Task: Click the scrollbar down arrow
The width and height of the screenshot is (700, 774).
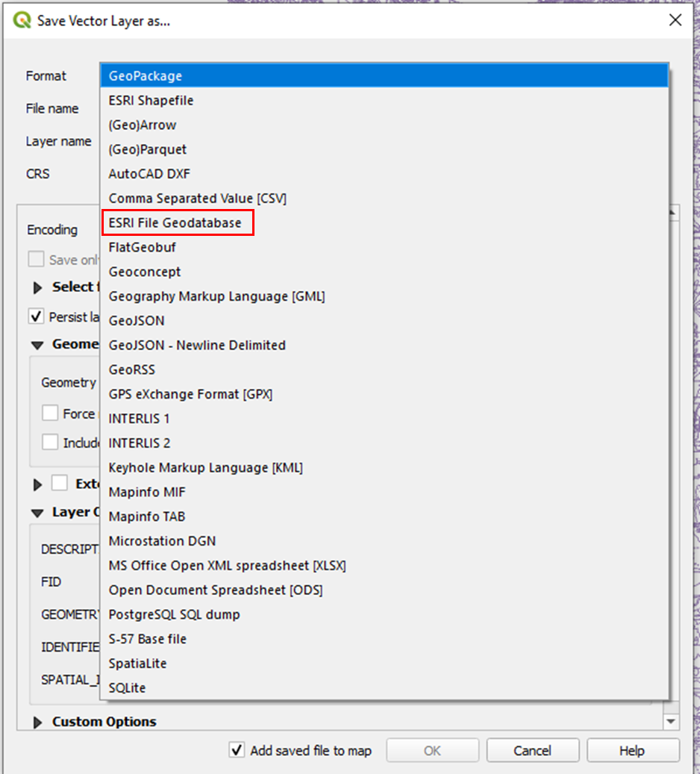Action: (671, 721)
